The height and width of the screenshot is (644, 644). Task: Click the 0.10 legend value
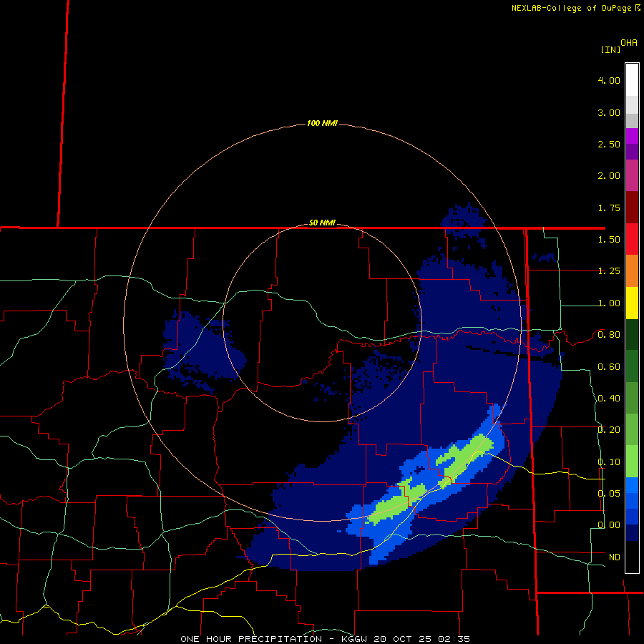(x=609, y=462)
